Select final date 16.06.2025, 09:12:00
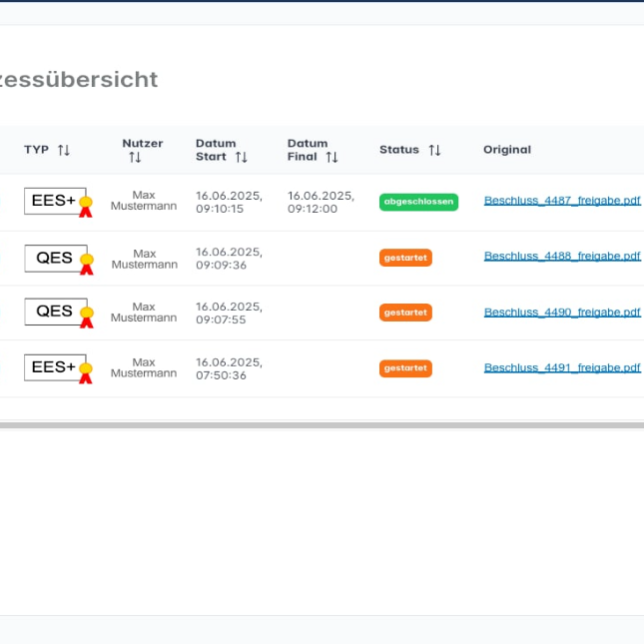Viewport: 644px width, 644px height. pos(321,202)
